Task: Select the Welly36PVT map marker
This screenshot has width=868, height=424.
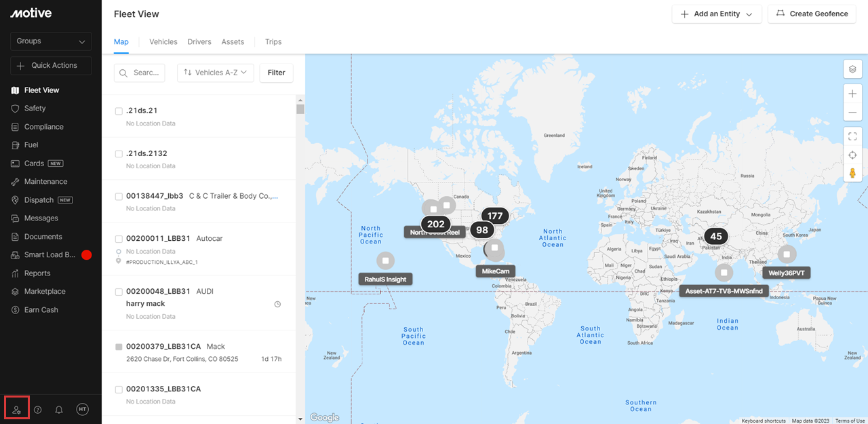Action: (x=787, y=254)
